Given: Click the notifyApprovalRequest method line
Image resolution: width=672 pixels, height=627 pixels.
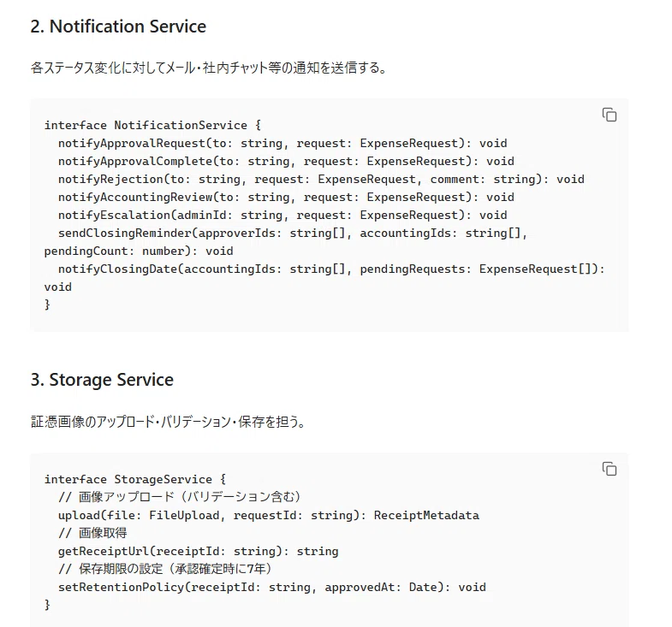Looking at the screenshot, I should [x=282, y=143].
